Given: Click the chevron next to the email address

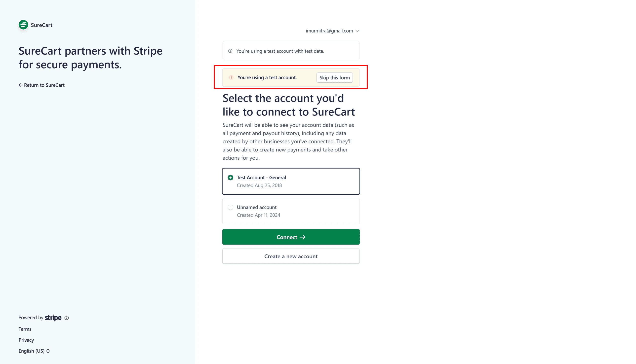Looking at the screenshot, I should (358, 31).
